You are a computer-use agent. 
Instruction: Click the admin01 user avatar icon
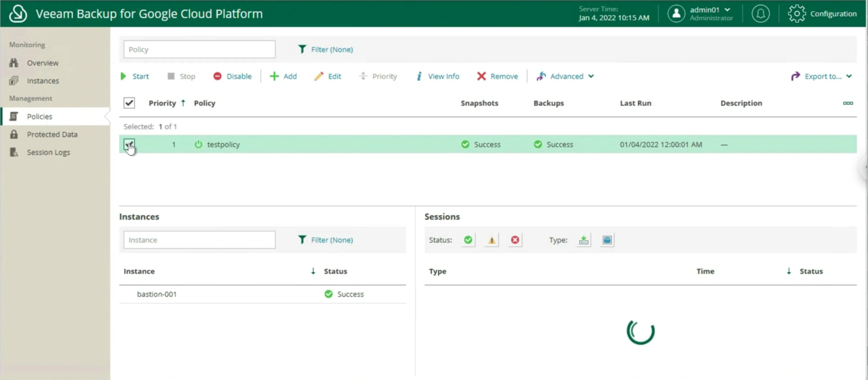pos(676,14)
